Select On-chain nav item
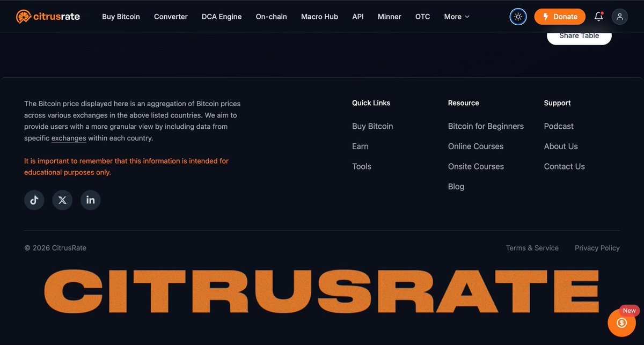This screenshot has height=345, width=644. pyautogui.click(x=271, y=17)
